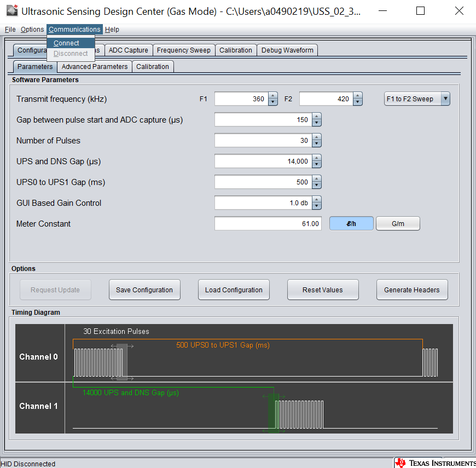Click the Save Configuration button
Viewport: 476px width, 468px height.
point(144,290)
